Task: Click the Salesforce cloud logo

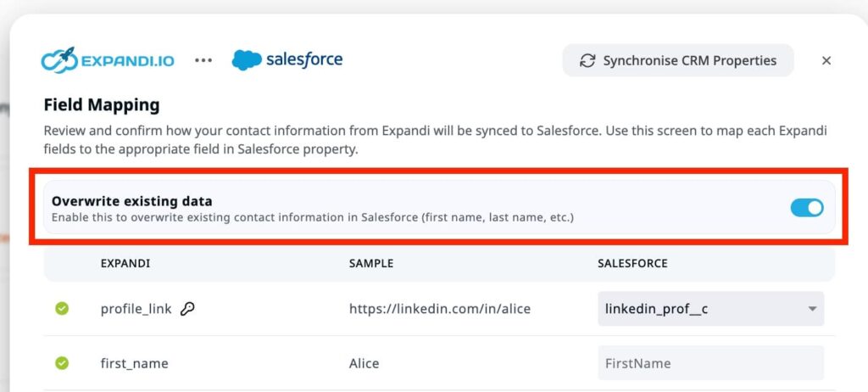Action: (x=247, y=60)
